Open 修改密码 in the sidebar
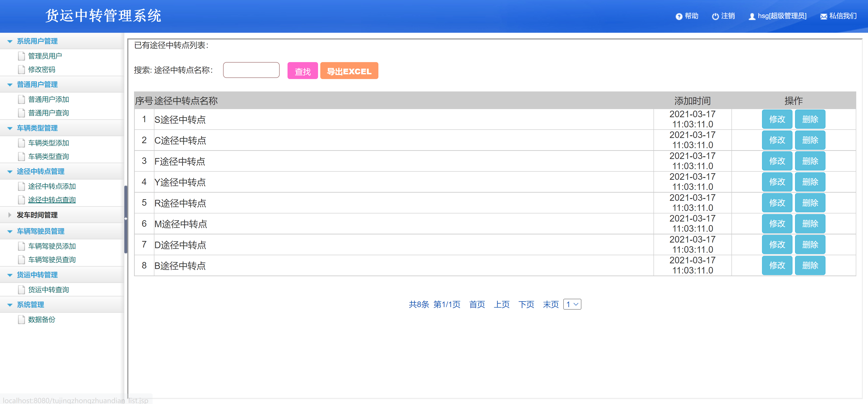This screenshot has width=868, height=404. pyautogui.click(x=41, y=69)
